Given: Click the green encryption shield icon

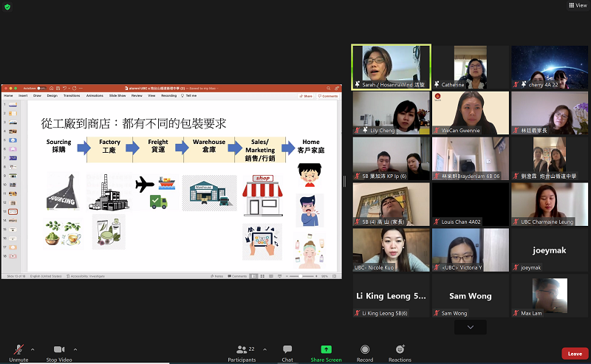Looking at the screenshot, I should pos(7,7).
